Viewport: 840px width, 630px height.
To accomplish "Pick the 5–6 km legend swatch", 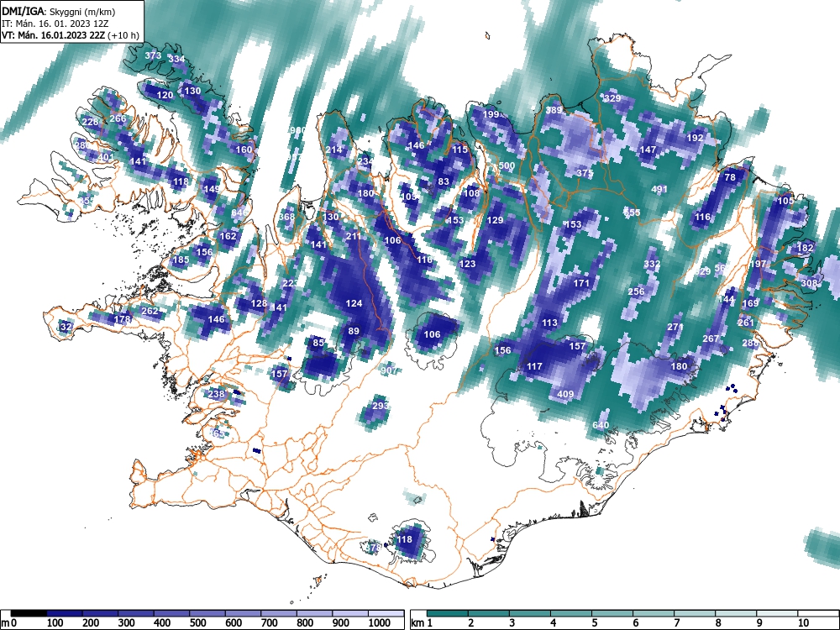I will 612,614.
